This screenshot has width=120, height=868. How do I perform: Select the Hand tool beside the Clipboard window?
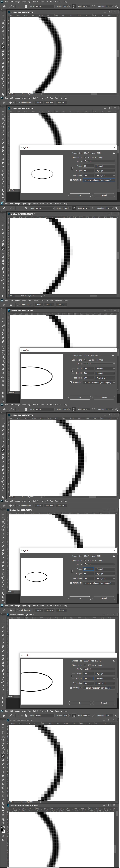[x=3, y=819]
